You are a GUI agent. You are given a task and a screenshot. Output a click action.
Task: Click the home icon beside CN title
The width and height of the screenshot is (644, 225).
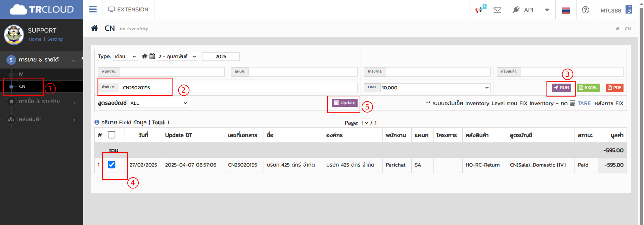coord(94,28)
